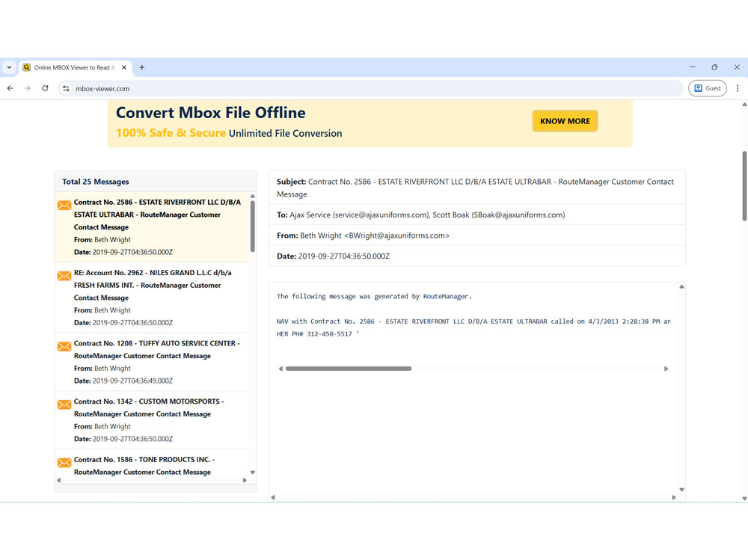Open the Guest profile icon
The width and height of the screenshot is (748, 560).
point(707,87)
